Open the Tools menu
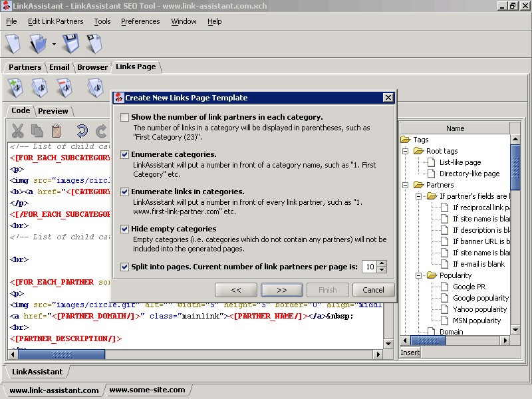The width and height of the screenshot is (532, 399). [102, 21]
